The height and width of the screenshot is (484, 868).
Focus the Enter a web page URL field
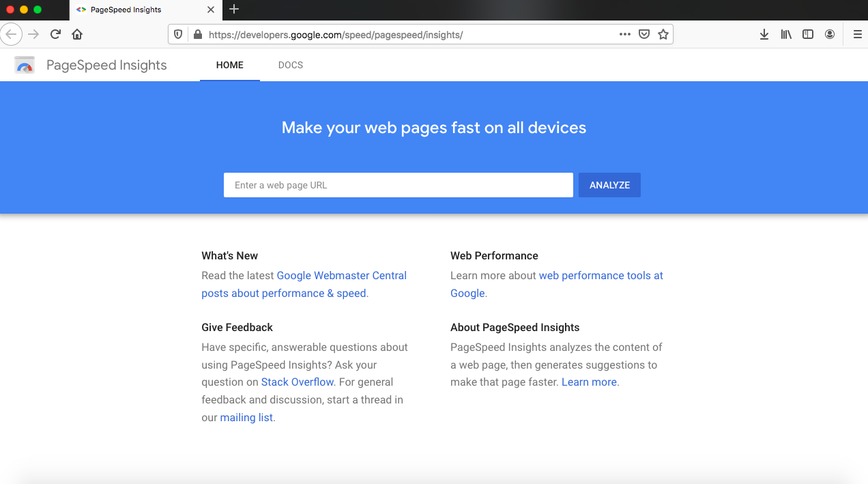(x=399, y=185)
